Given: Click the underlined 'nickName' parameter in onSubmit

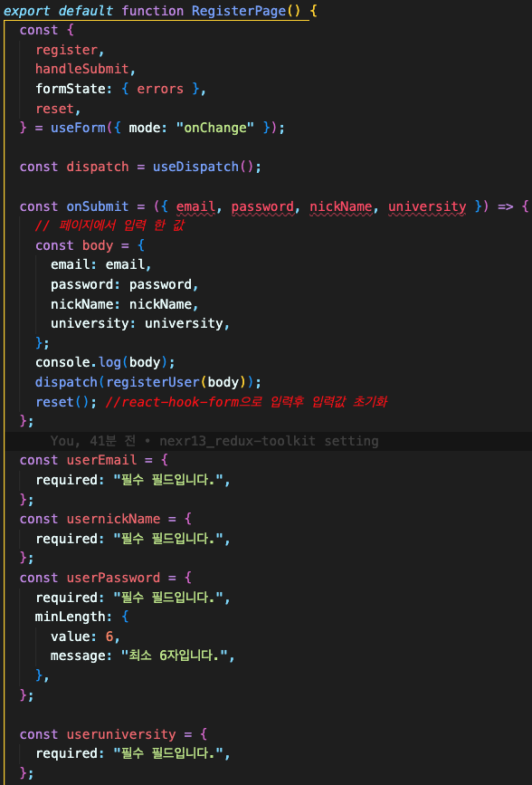Looking at the screenshot, I should pos(340,206).
